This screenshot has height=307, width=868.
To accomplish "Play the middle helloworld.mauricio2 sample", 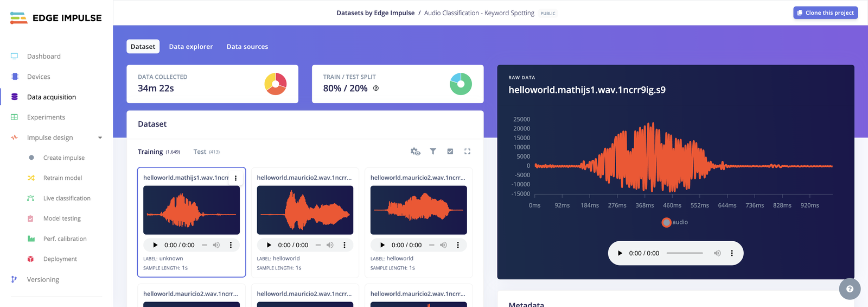I will point(269,245).
